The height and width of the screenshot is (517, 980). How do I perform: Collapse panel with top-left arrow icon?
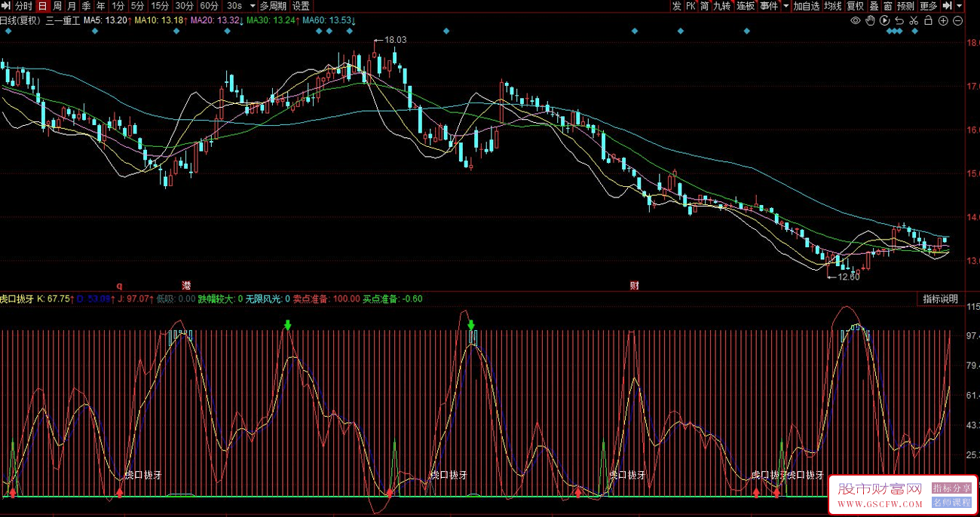coord(6,6)
